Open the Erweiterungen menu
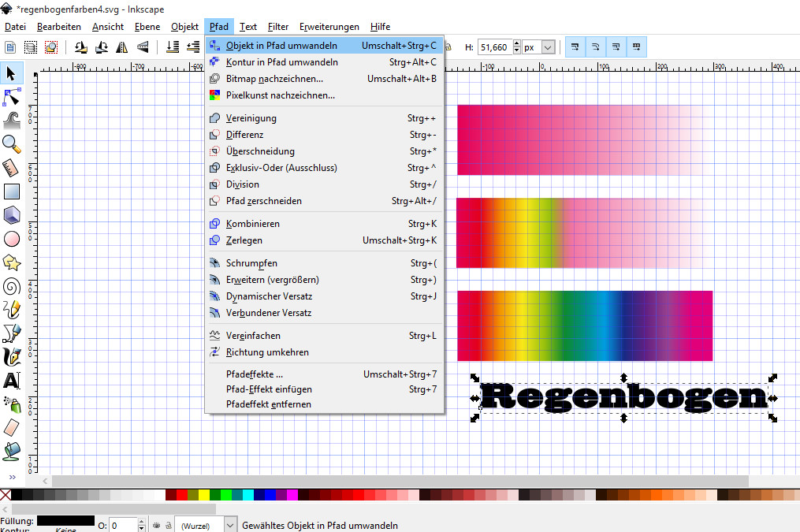Viewport: 800px width, 532px height. 329,27
